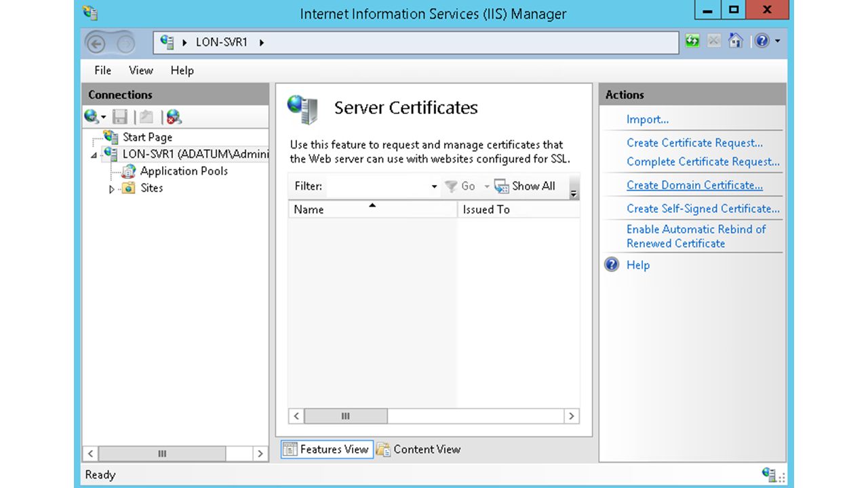Click the Up folder icon in Connections
This screenshot has height=488, width=868.
146,117
